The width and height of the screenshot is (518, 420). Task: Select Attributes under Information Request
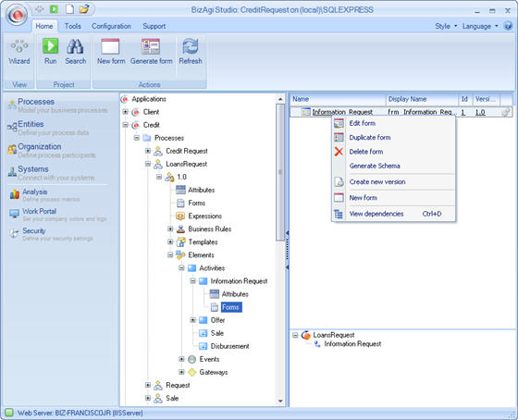[235, 294]
